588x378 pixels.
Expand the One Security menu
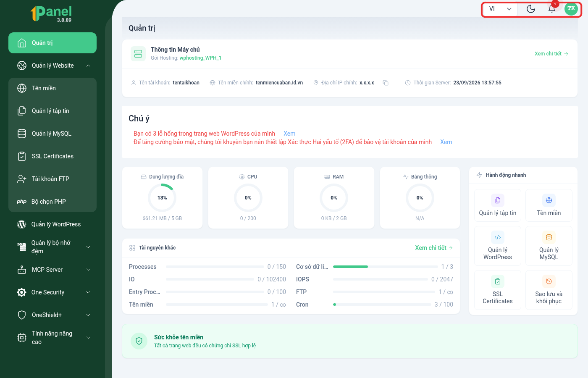coord(52,292)
